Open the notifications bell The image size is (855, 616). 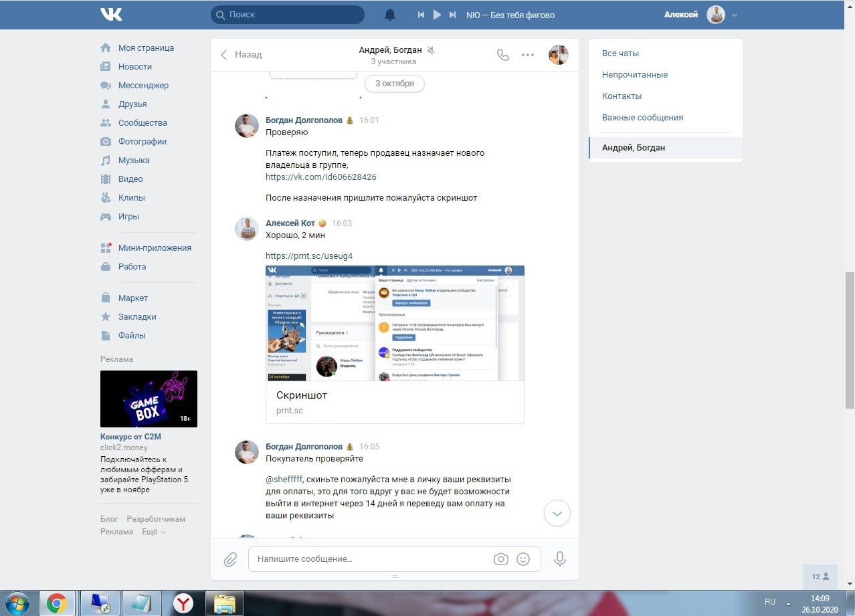(x=390, y=15)
